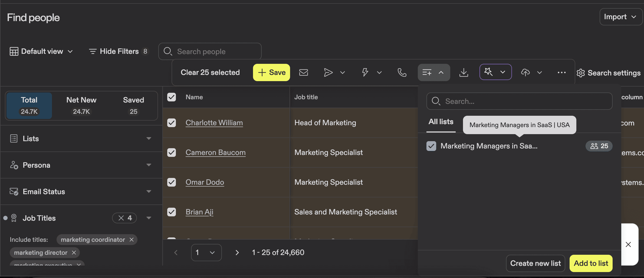Viewport: 644px width, 278px height.
Task: Click the phone call icon
Action: click(x=402, y=72)
